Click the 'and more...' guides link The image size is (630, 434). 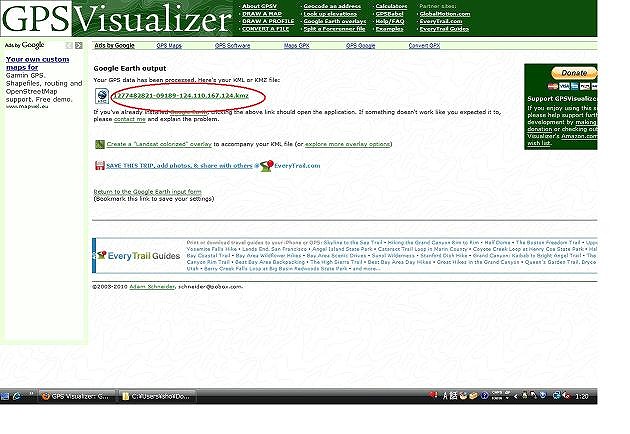click(366, 268)
